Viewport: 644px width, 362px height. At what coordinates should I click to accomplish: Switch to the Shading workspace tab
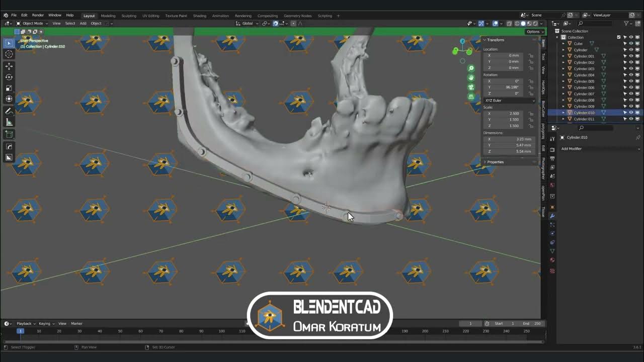(x=200, y=16)
